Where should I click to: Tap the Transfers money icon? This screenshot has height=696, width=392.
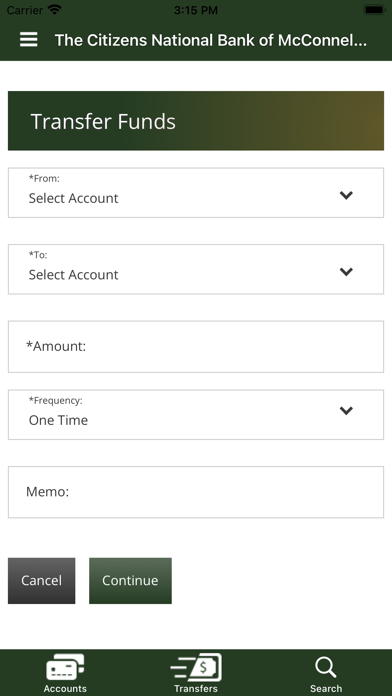pos(196,668)
